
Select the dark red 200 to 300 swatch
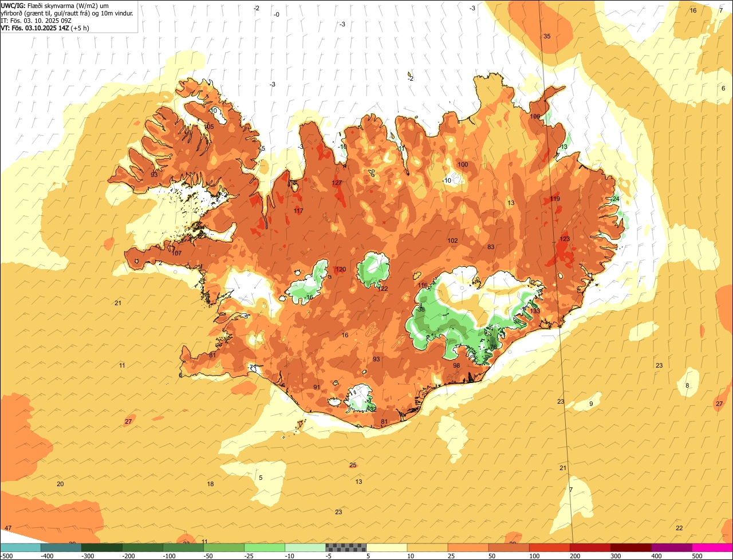590,547
